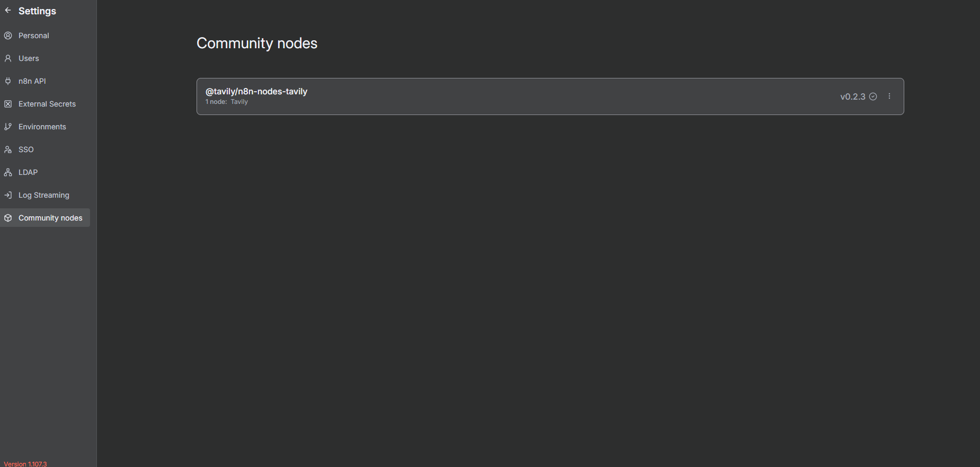Click the back arrow next to Settings
The image size is (980, 467).
pyautogui.click(x=8, y=10)
